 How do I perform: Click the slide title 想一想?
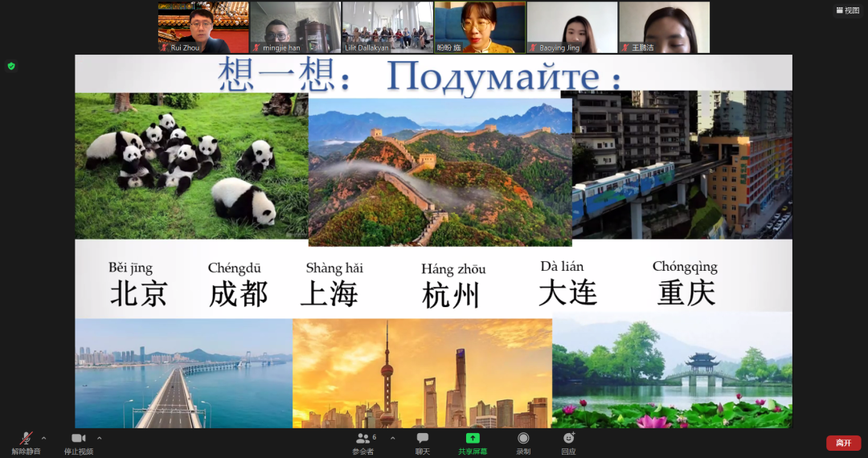click(x=284, y=76)
